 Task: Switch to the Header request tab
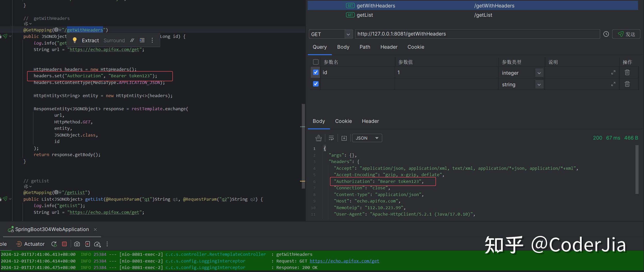tap(388, 47)
